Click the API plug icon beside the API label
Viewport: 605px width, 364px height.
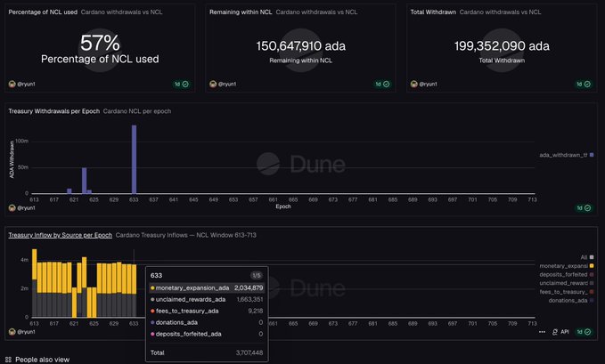point(555,332)
